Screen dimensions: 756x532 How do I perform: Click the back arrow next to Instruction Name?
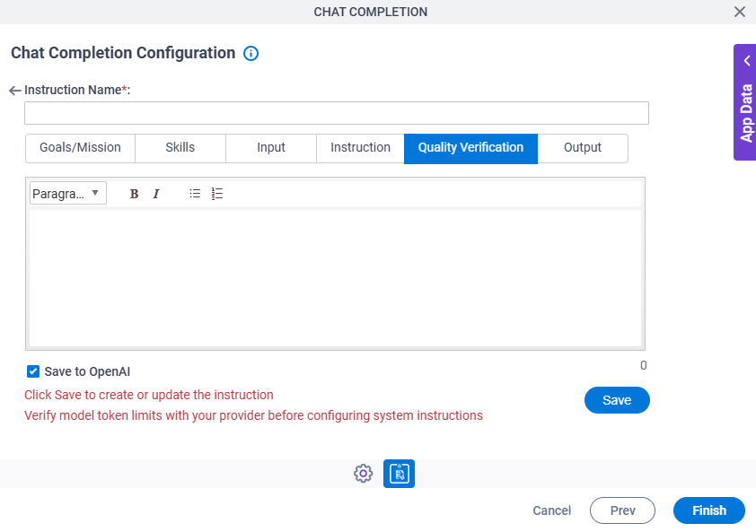click(x=15, y=90)
